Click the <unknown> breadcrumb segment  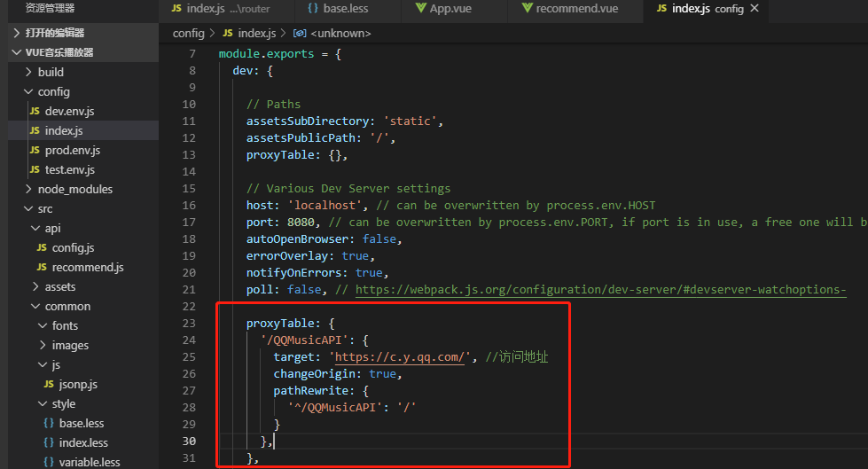341,33
